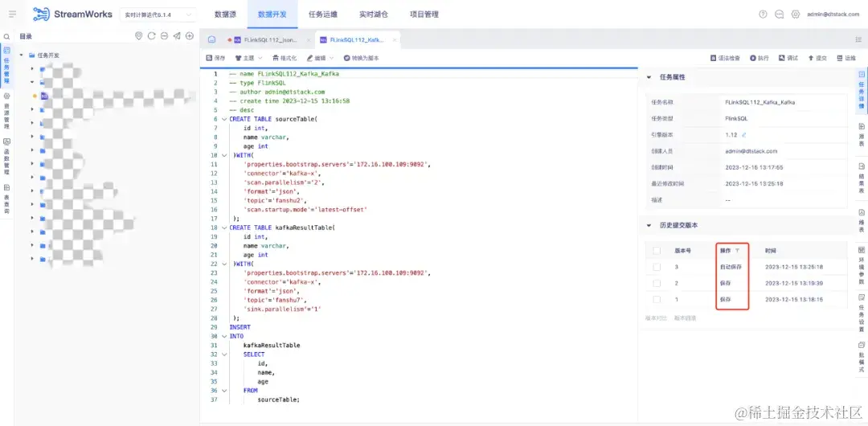Click the locate-task pin icon in 目录 header
The image size is (868, 426).
(x=139, y=36)
